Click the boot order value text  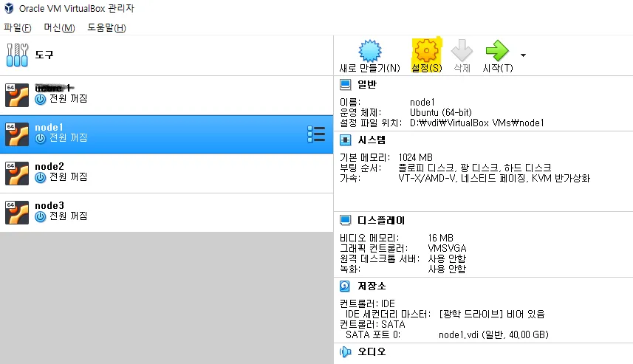pyautogui.click(x=475, y=168)
